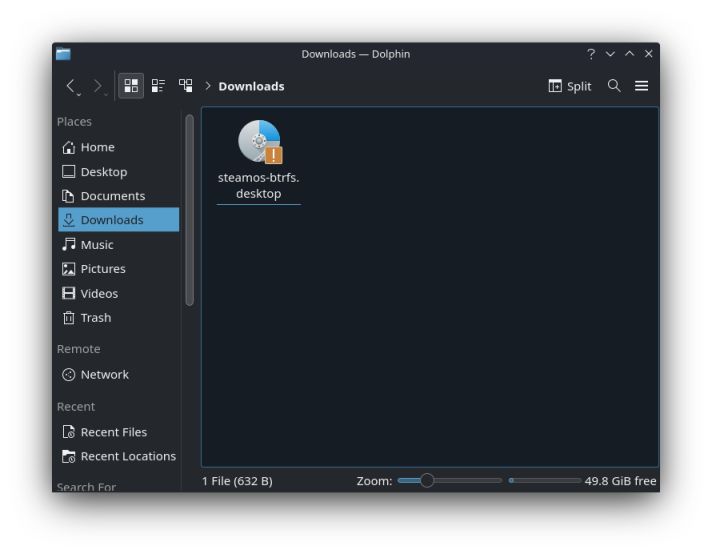Switch to Compact view mode
The width and height of the screenshot is (712, 554).
(x=158, y=86)
